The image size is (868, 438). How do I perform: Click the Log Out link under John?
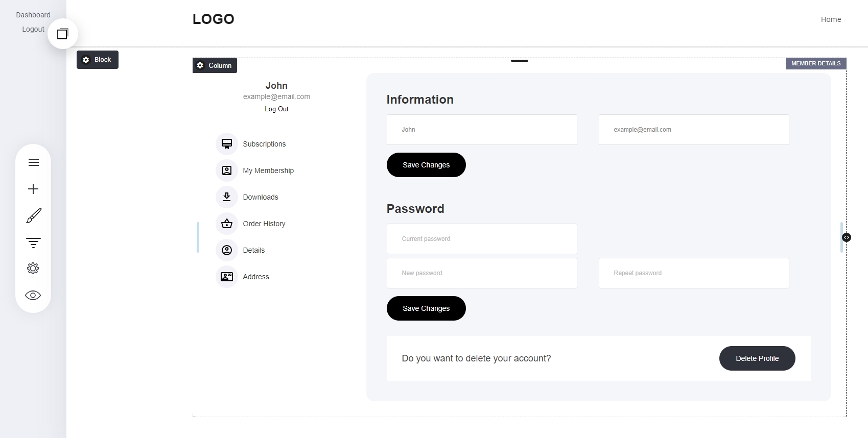pyautogui.click(x=276, y=109)
